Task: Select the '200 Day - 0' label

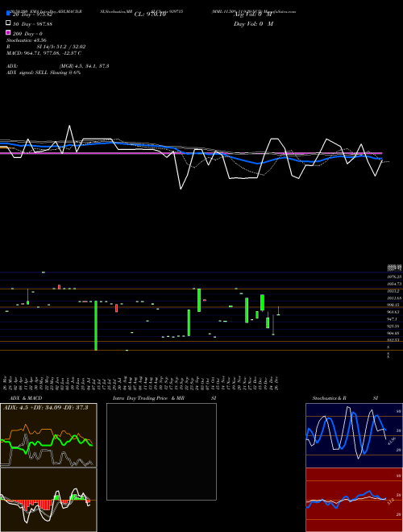Action: (28, 34)
